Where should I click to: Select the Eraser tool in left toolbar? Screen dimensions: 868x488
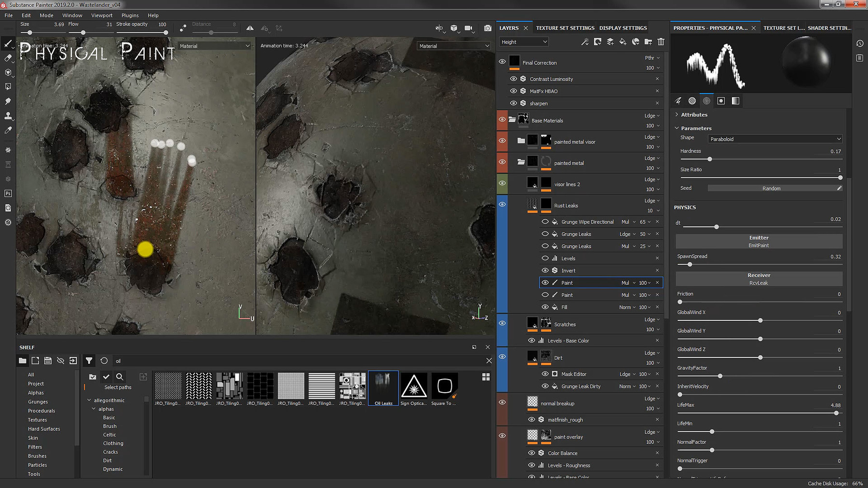[x=8, y=58]
